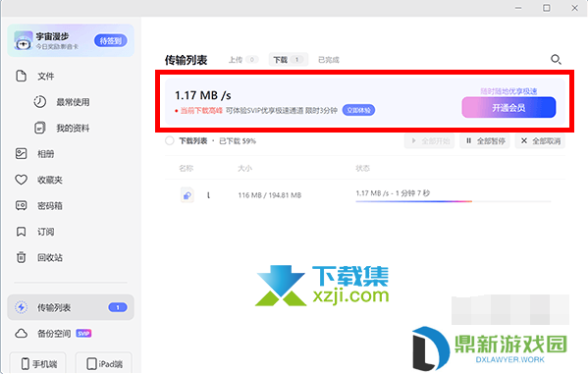Switch to the 上传 tab

243,60
